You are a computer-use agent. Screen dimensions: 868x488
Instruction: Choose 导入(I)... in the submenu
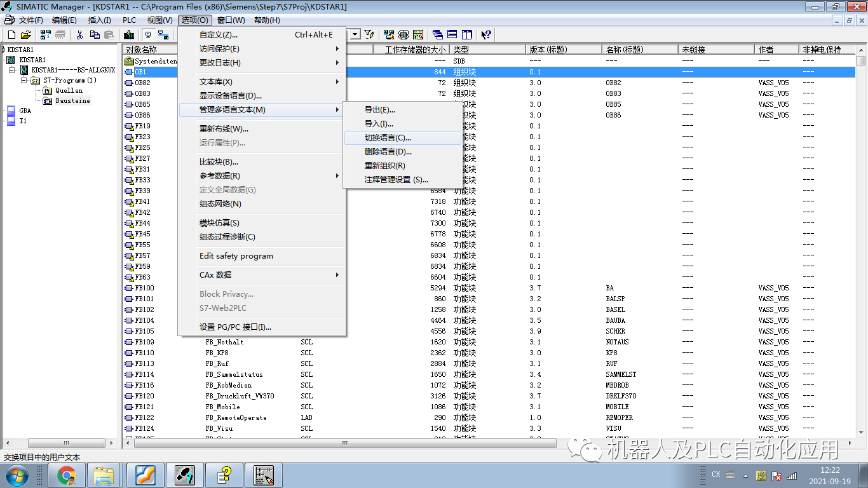(x=403, y=124)
